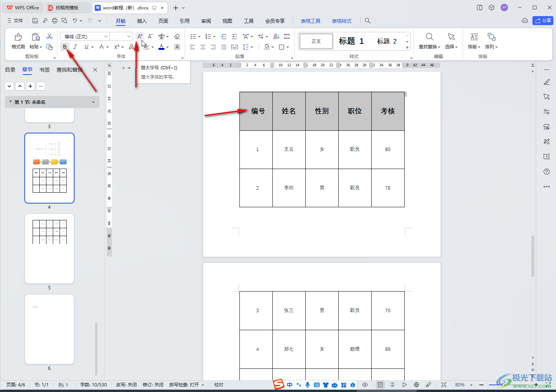The width and height of the screenshot is (556, 392).
Task: Click the Increase font size (A+) icon
Action: click(140, 36)
